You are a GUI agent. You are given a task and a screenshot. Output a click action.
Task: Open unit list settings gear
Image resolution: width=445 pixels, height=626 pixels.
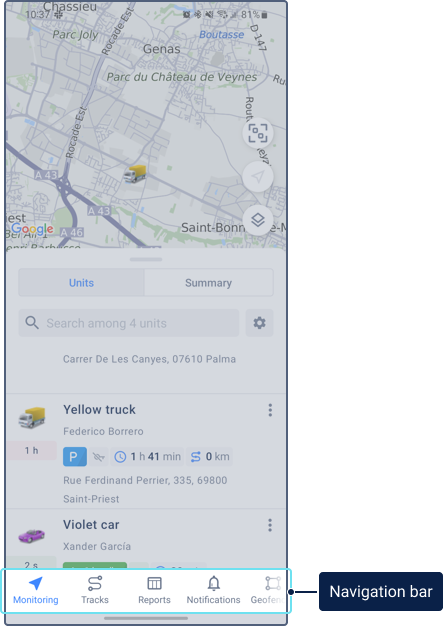pos(259,323)
